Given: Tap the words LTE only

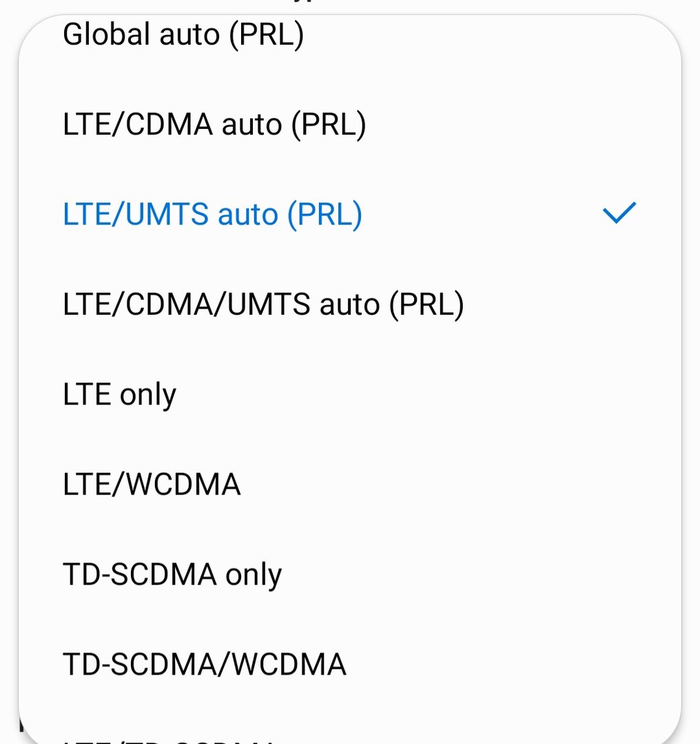Looking at the screenshot, I should coord(120,394).
